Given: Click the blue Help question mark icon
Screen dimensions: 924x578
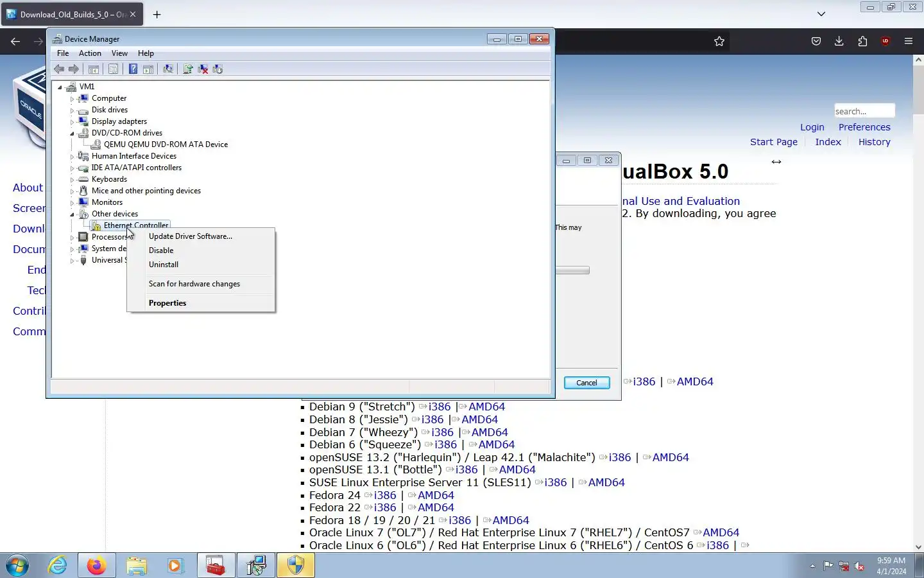Looking at the screenshot, I should [133, 69].
